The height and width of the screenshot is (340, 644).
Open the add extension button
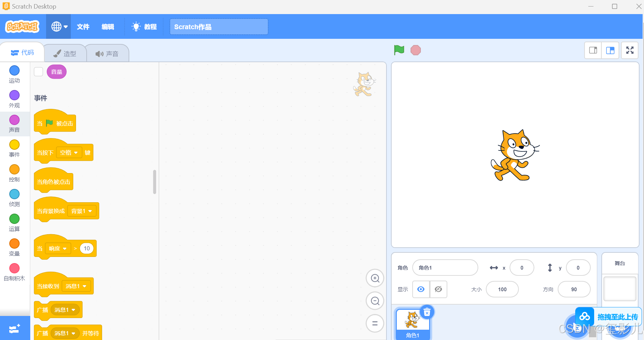(15, 328)
